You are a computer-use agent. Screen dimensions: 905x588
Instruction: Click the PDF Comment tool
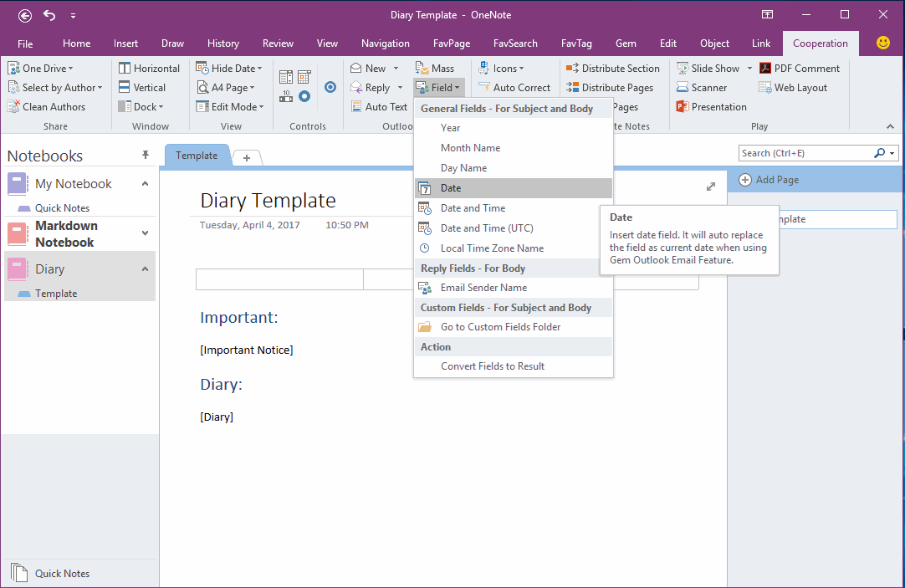click(x=800, y=68)
